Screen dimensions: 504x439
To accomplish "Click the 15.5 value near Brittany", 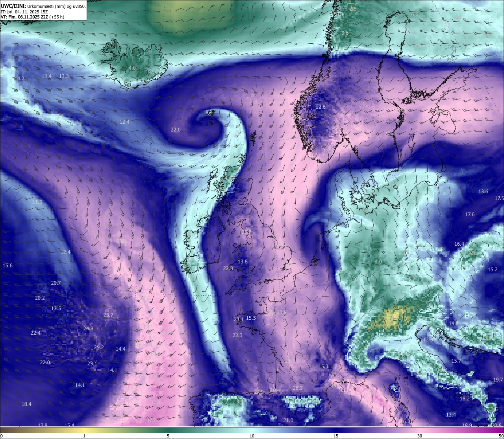I will click(x=251, y=318).
